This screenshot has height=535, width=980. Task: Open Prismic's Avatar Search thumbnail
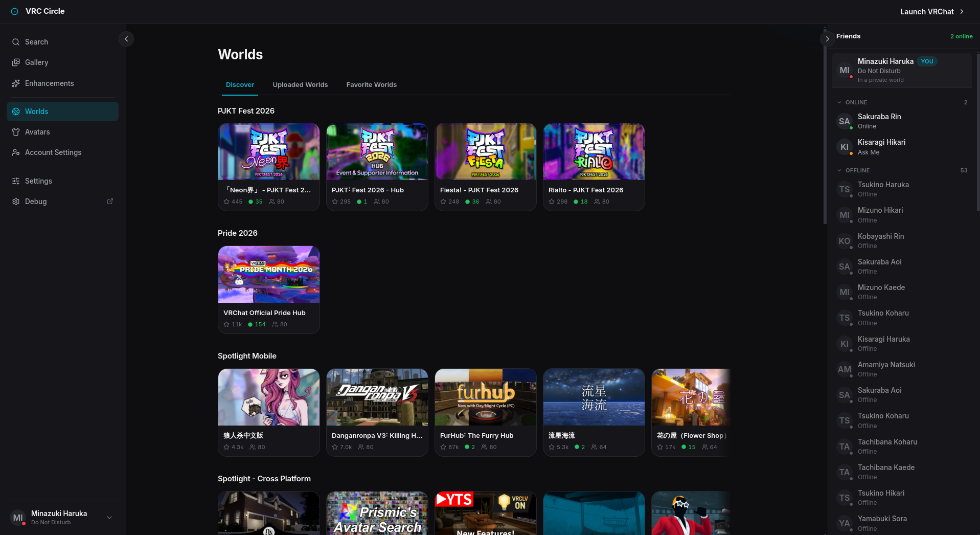tap(377, 513)
